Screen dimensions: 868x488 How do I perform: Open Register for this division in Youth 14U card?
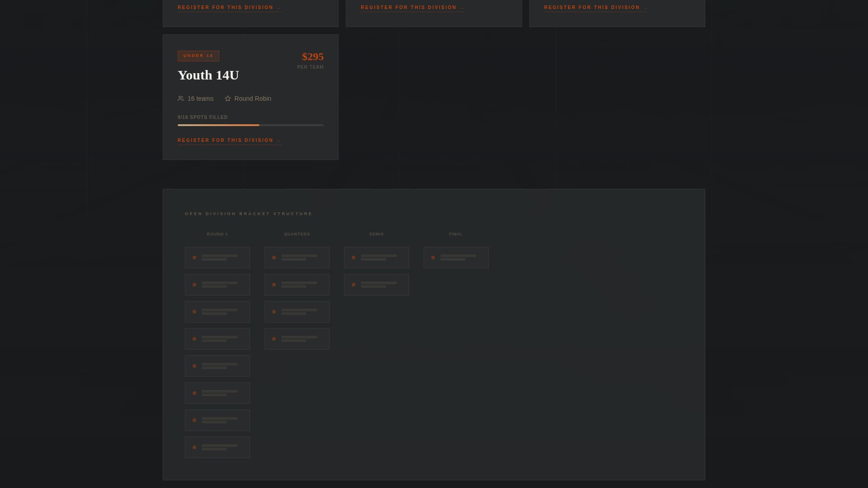[x=226, y=141]
